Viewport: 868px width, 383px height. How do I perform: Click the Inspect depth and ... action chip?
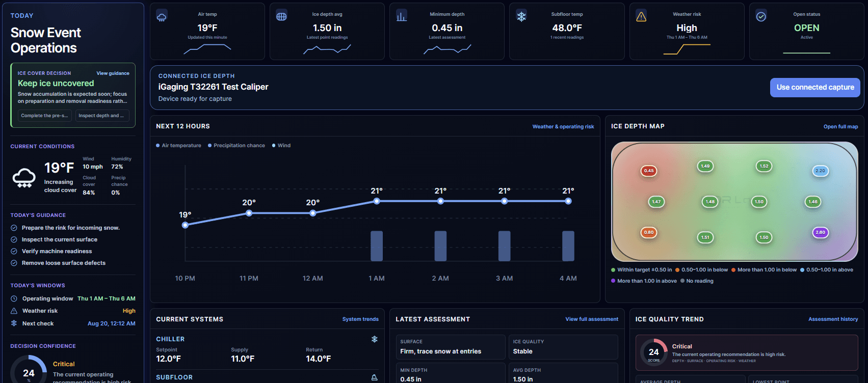tap(102, 116)
